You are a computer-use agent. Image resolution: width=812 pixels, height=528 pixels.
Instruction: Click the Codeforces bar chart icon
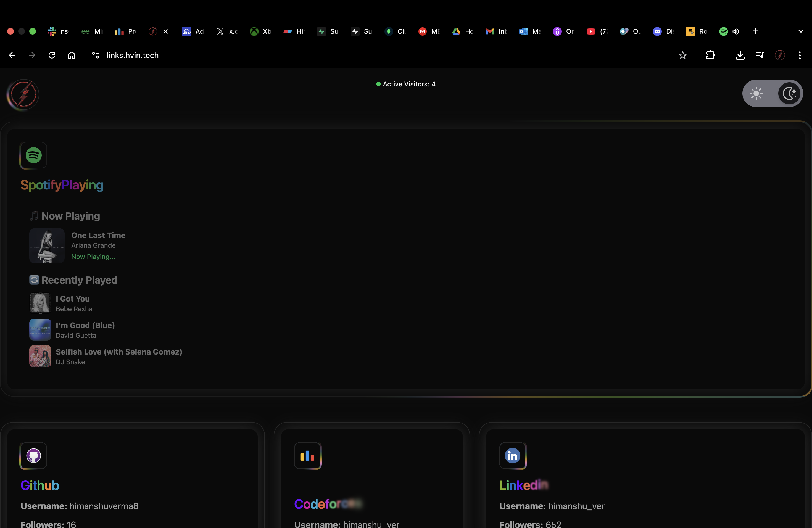tap(307, 456)
